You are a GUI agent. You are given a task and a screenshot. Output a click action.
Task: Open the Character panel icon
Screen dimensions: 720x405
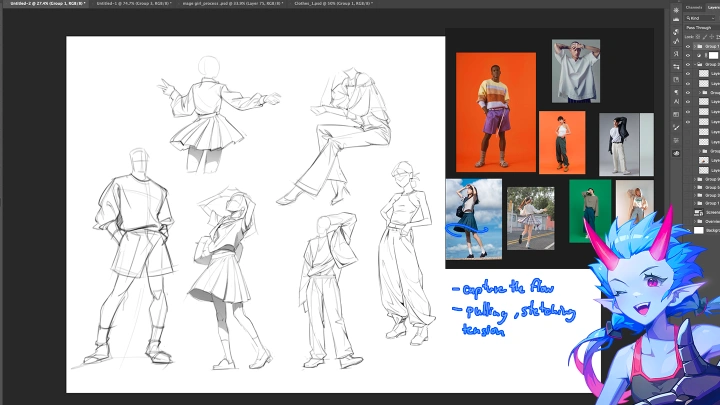pos(676,101)
